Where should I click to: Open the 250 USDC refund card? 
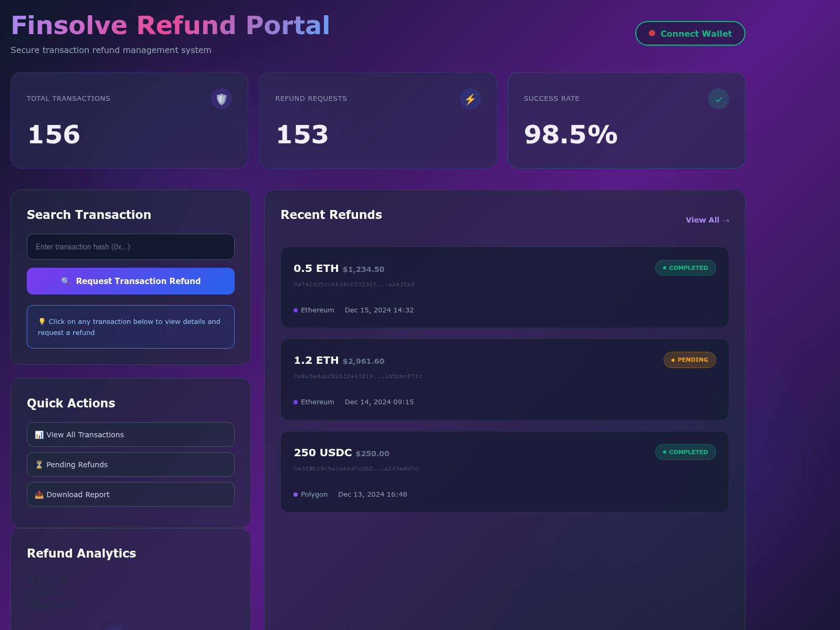[505, 472]
